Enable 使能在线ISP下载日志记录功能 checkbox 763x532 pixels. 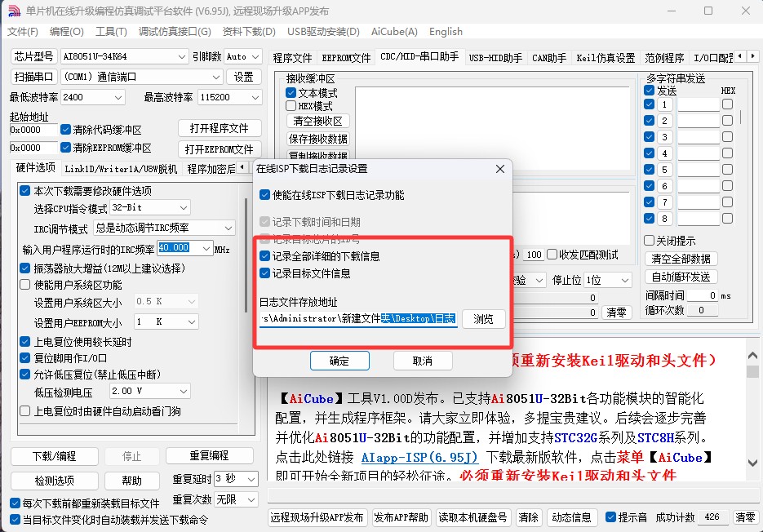[264, 195]
